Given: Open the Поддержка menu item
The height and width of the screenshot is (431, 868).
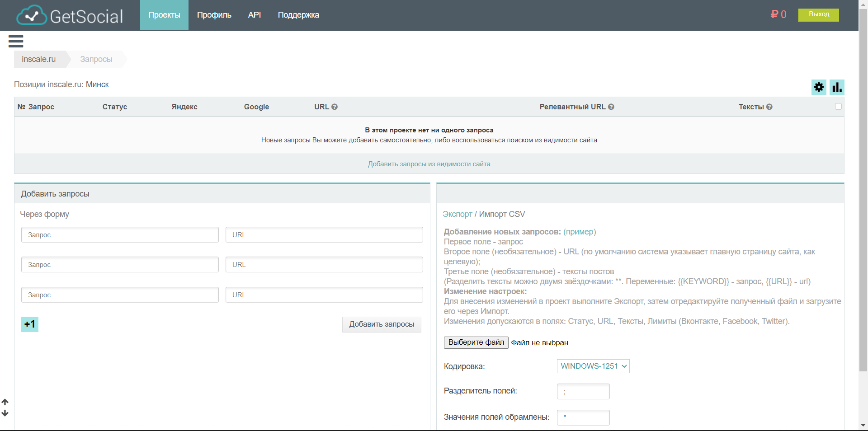Looking at the screenshot, I should click(x=298, y=15).
